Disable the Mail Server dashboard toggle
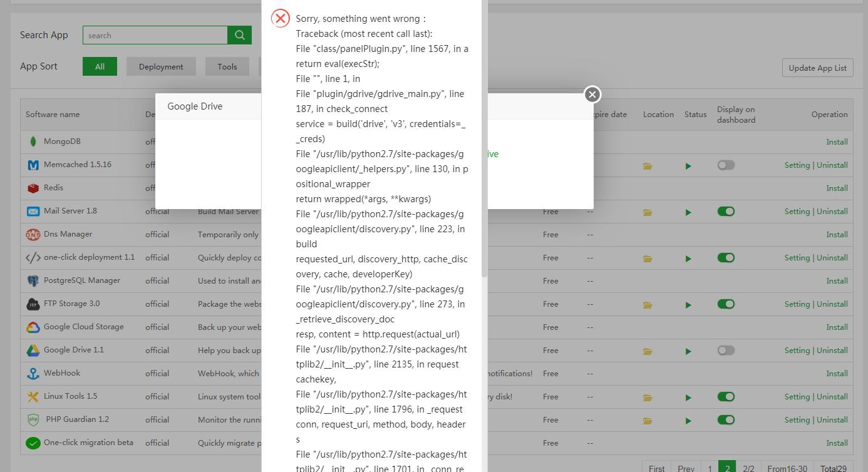 point(726,212)
